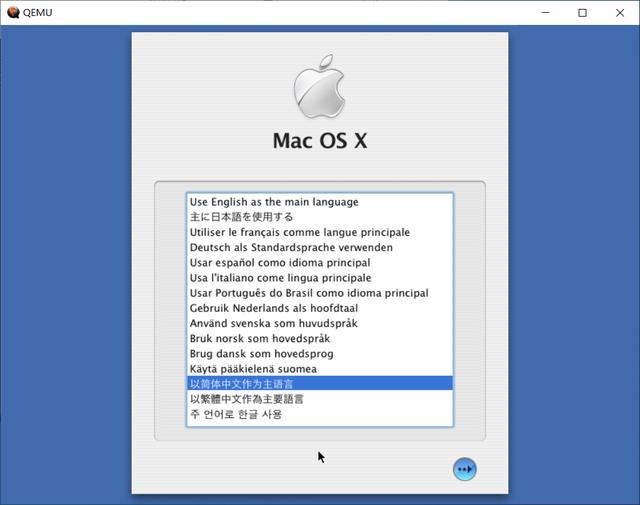Screen dimensions: 640x505
Task: Maximize the QEMU window
Action: 582,13
